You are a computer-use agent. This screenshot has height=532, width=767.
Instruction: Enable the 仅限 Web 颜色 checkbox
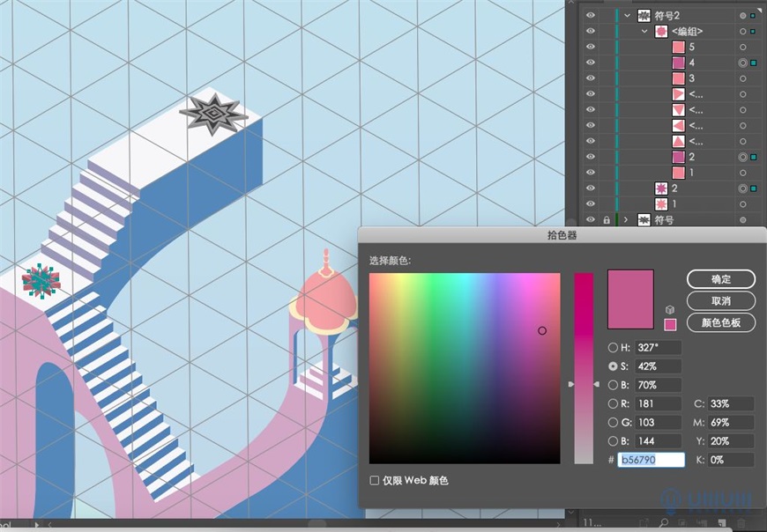(x=375, y=480)
